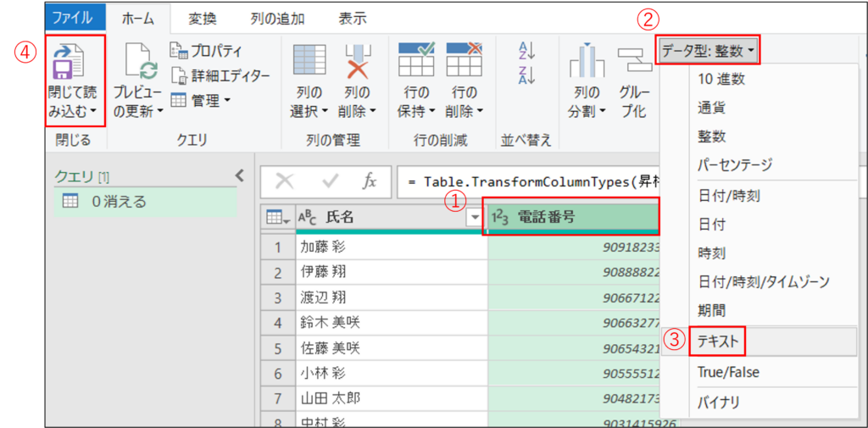Click the cell 山田 太郎
Viewport: 868px width, 428px height.
[392, 398]
